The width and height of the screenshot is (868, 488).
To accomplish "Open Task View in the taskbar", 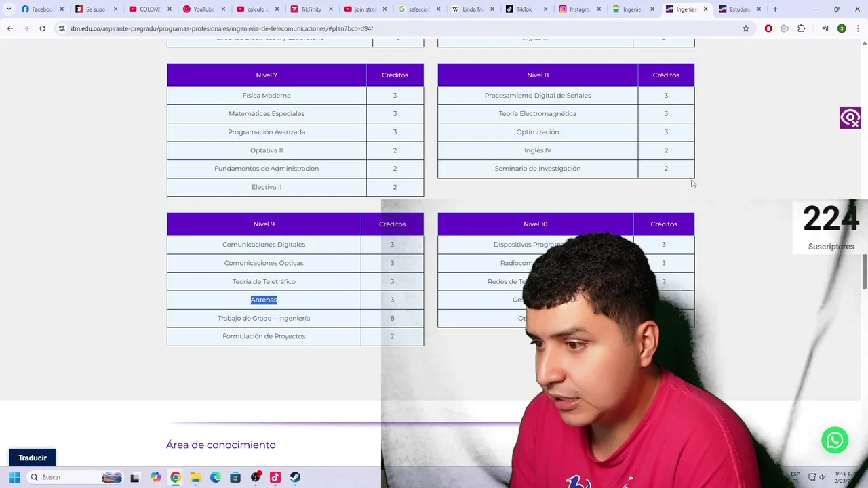I will 135,477.
